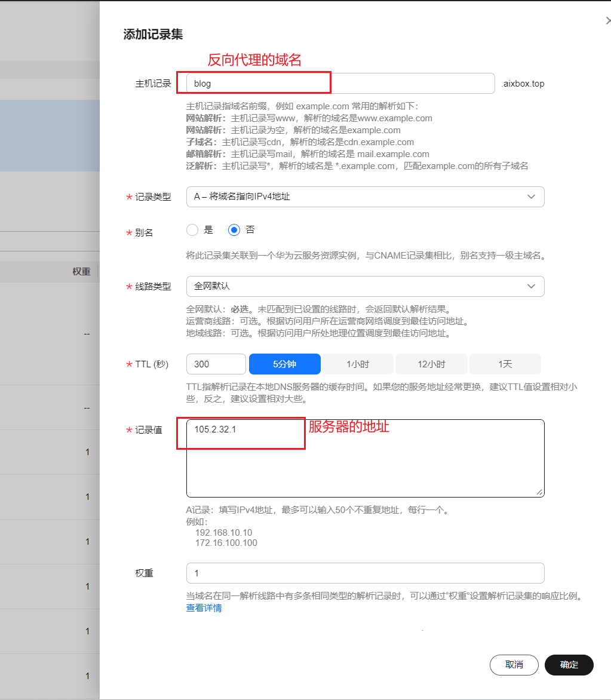Set TTL to 12小时 preset
Viewport: 611px width, 700px height.
pos(431,364)
